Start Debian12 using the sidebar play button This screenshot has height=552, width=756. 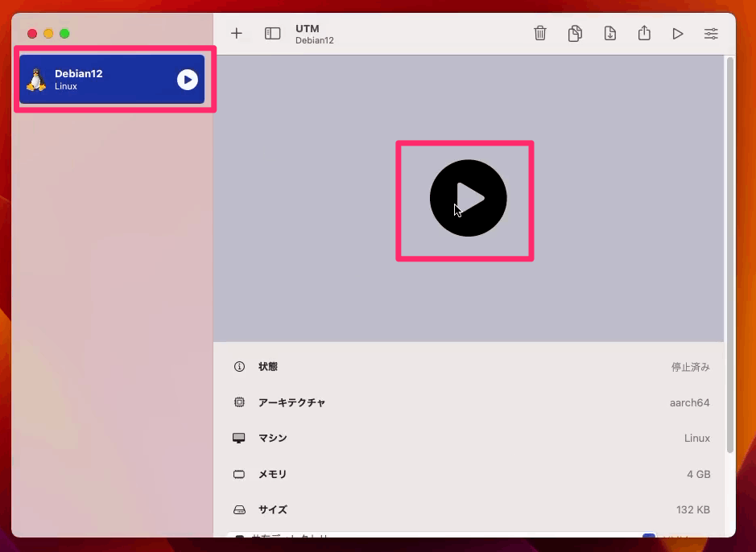click(x=187, y=80)
